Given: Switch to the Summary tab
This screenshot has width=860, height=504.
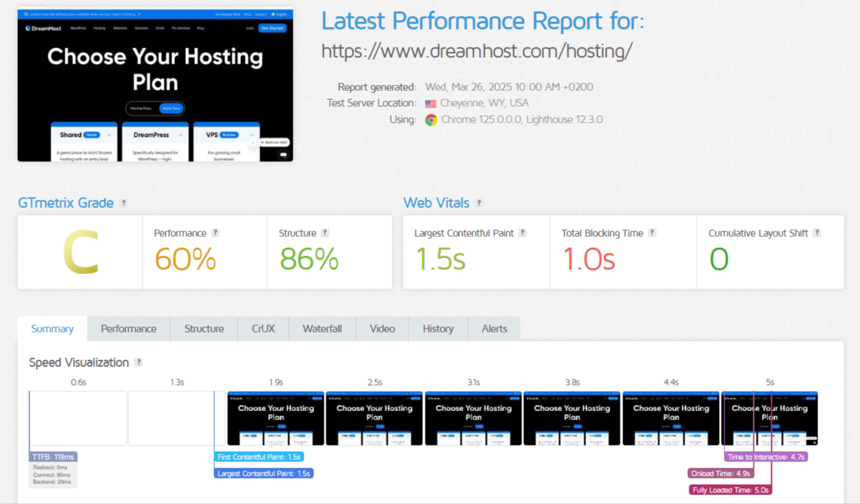Looking at the screenshot, I should pyautogui.click(x=52, y=328).
